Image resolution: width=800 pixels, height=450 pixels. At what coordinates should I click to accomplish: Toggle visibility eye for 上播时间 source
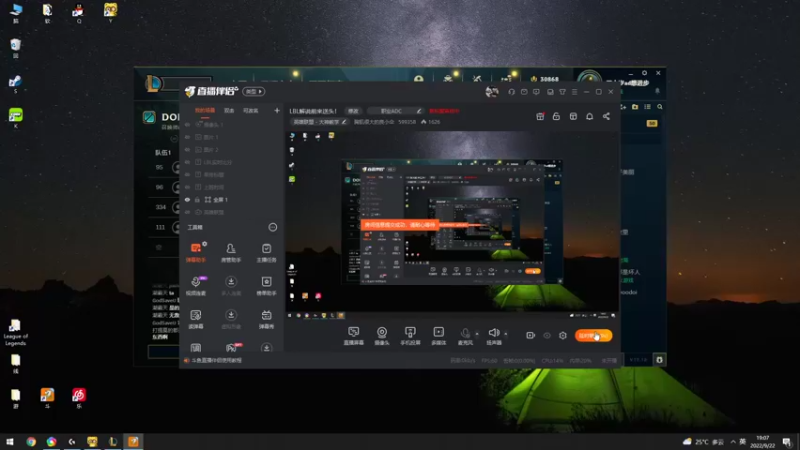point(187,187)
